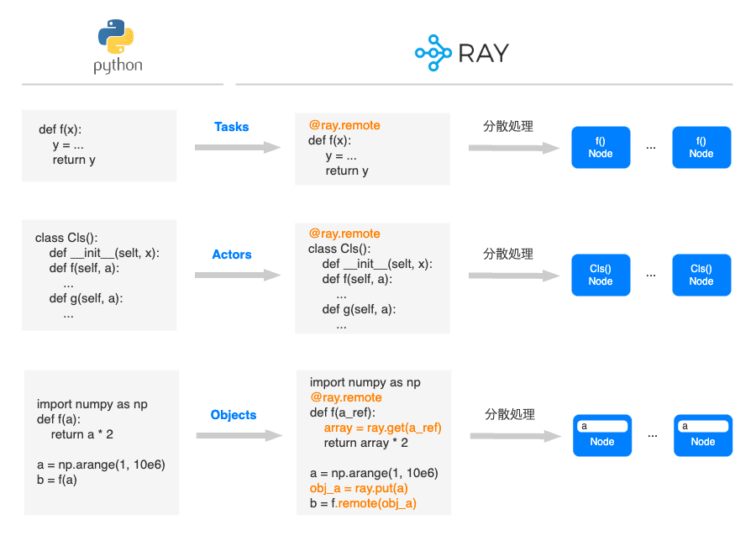This screenshot has height=546, width=756.
Task: Click 'import numpy as np' in Python code box
Action: (92, 404)
